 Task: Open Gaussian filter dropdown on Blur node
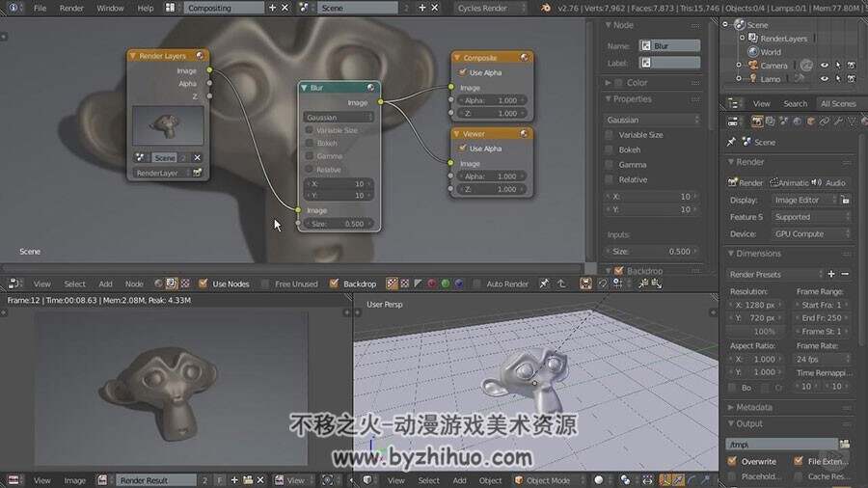[x=339, y=118]
